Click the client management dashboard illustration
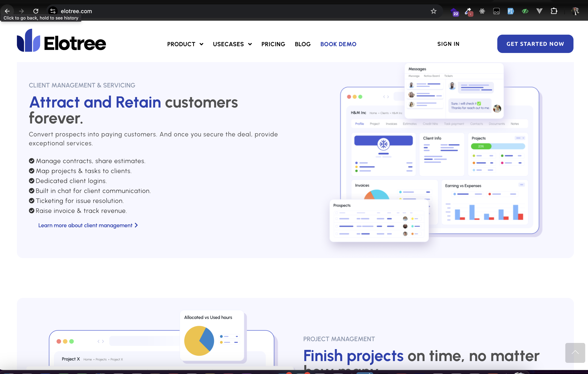This screenshot has width=588, height=374. 436,152
